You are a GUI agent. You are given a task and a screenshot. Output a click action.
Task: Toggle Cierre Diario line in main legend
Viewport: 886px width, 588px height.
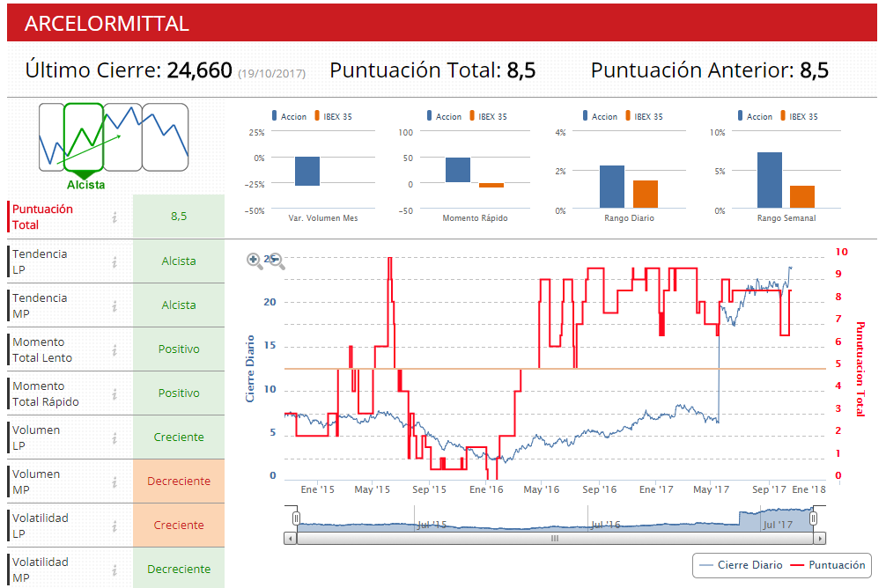click(741, 565)
